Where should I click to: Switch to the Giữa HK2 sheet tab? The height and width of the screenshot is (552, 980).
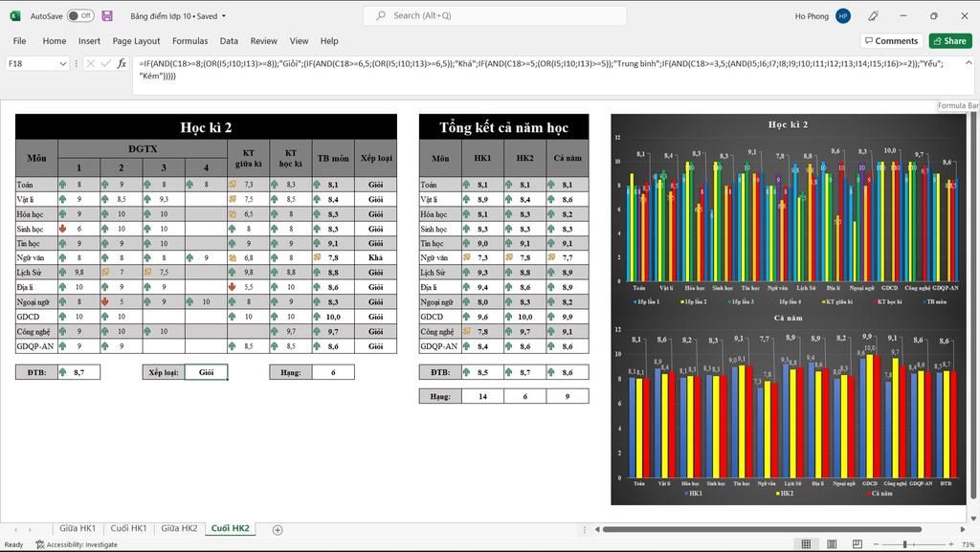point(179,528)
